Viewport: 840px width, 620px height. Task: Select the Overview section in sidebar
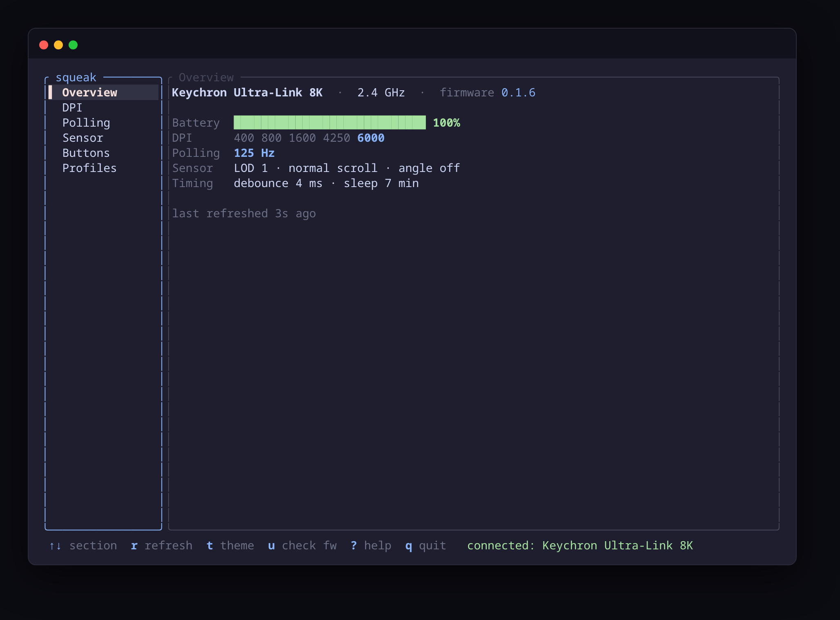103,92
